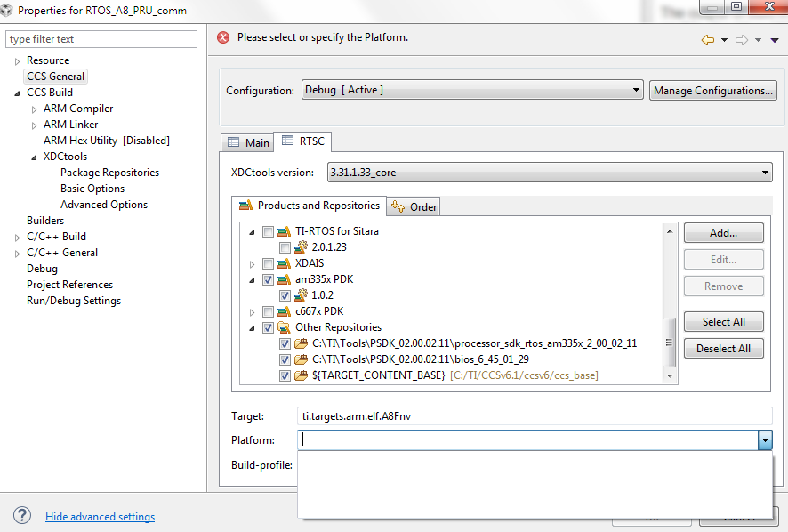The image size is (788, 532).
Task: Click the Manage Configurations button
Action: tap(712, 91)
